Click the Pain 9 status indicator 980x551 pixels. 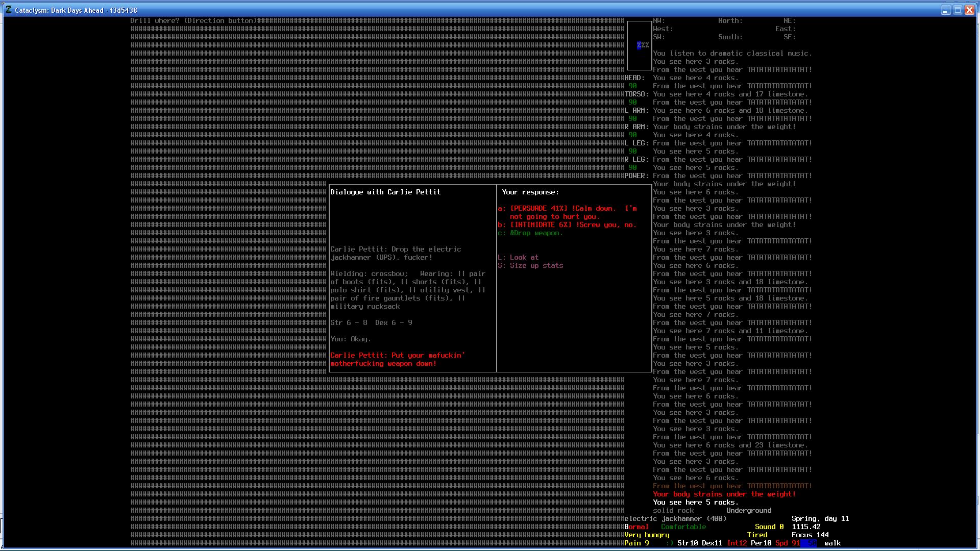(x=636, y=543)
